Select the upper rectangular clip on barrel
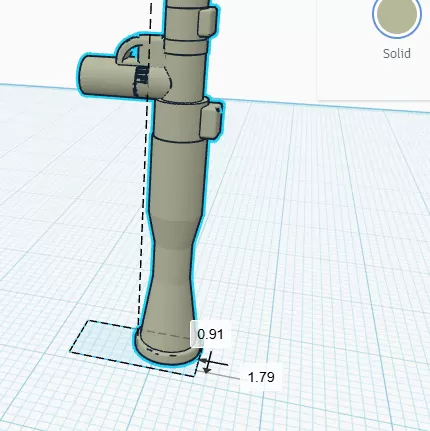 [x=208, y=21]
